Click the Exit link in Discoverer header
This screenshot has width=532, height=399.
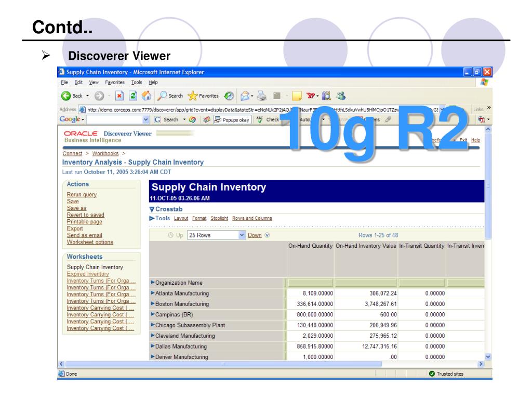click(463, 140)
